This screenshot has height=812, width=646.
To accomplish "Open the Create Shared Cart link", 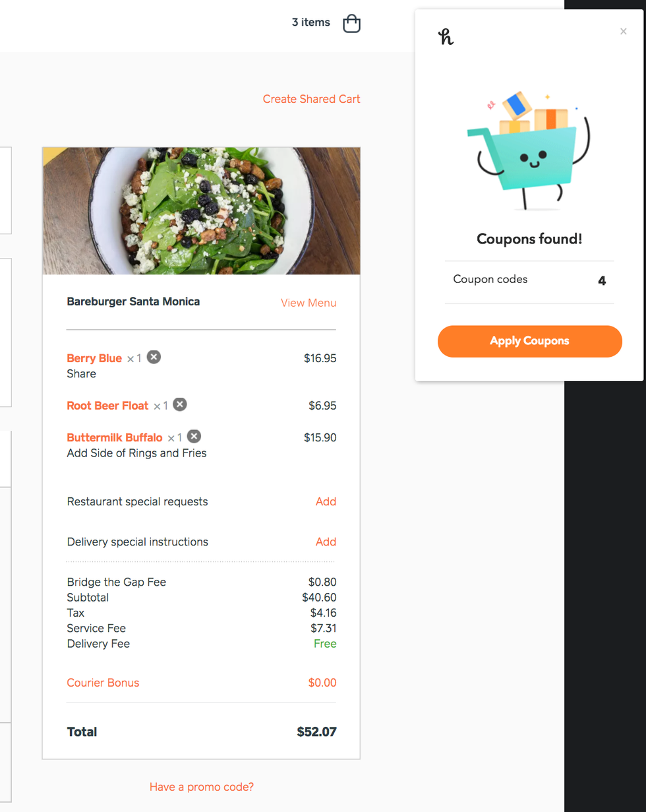I will click(312, 99).
